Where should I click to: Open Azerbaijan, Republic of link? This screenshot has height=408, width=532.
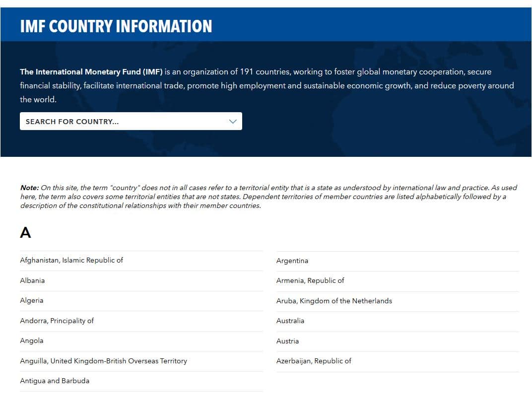pos(314,361)
